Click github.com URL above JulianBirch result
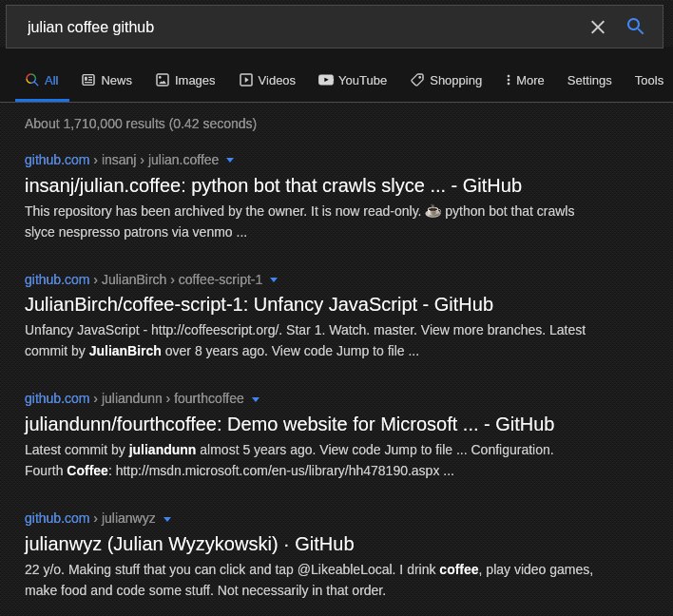Screen dimensions: 673x616 point(57,279)
